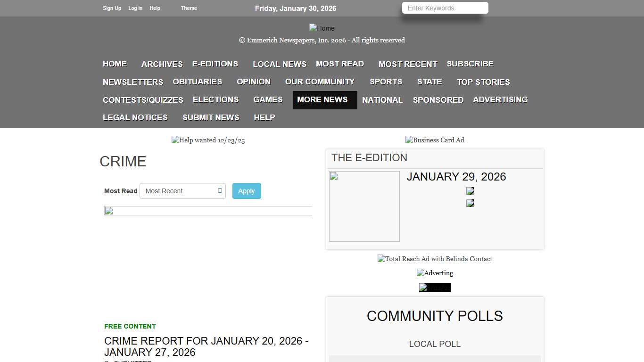
Task: Click first small icon under January 29, 2026
Action: click(470, 191)
